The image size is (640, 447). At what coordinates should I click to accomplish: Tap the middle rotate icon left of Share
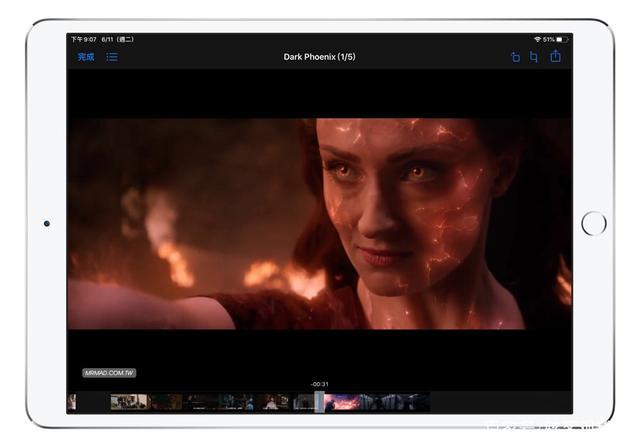534,57
